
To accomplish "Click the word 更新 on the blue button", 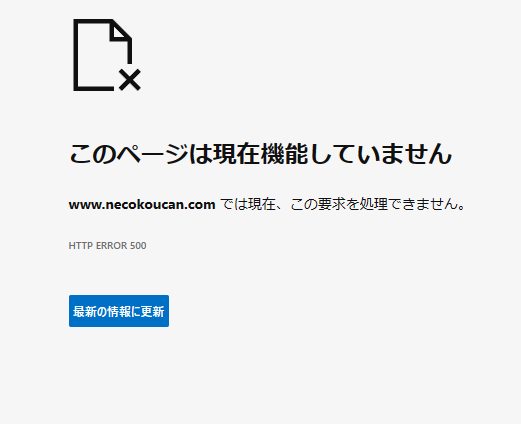I will (x=153, y=311).
